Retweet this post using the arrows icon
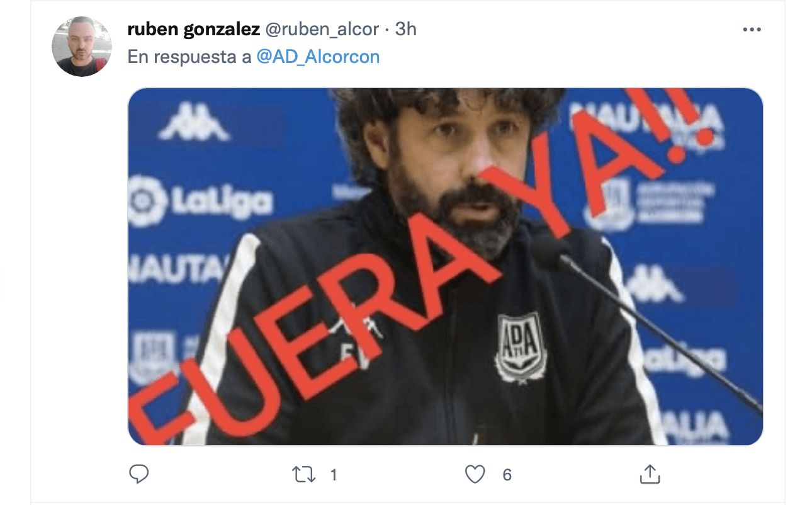The width and height of the screenshot is (812, 505). pos(305,474)
